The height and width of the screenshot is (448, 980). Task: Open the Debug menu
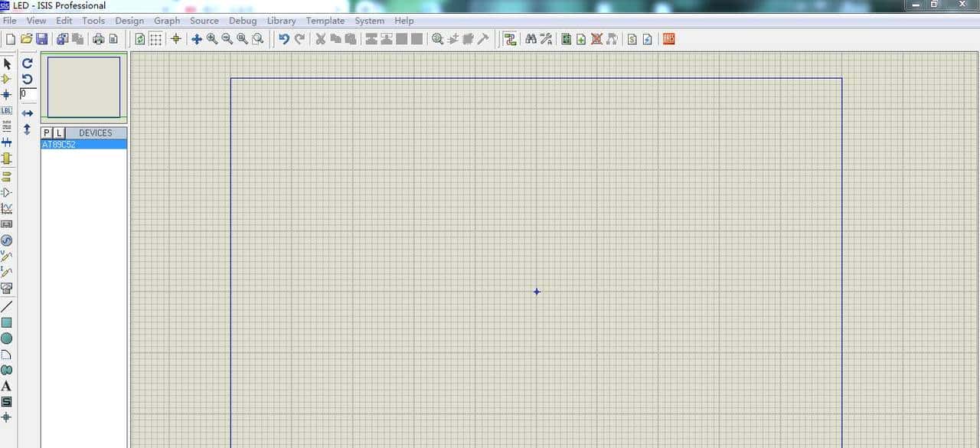click(x=243, y=21)
